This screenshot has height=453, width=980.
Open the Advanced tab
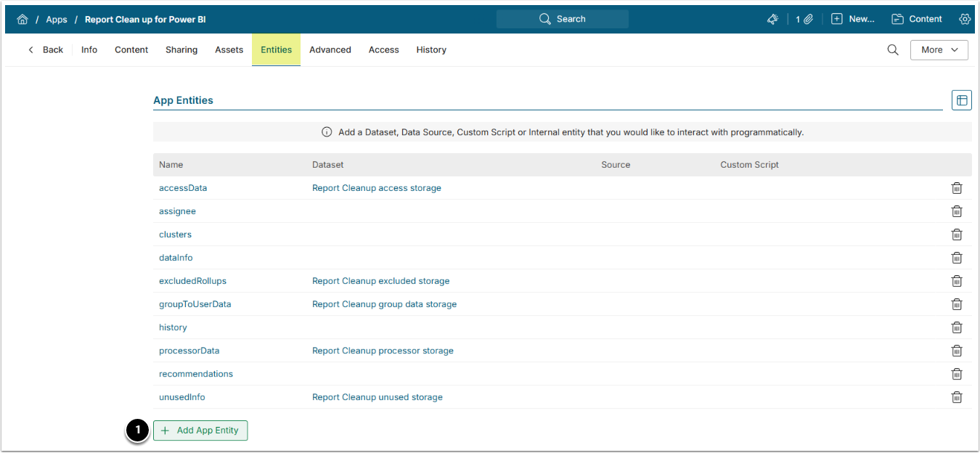(x=330, y=50)
